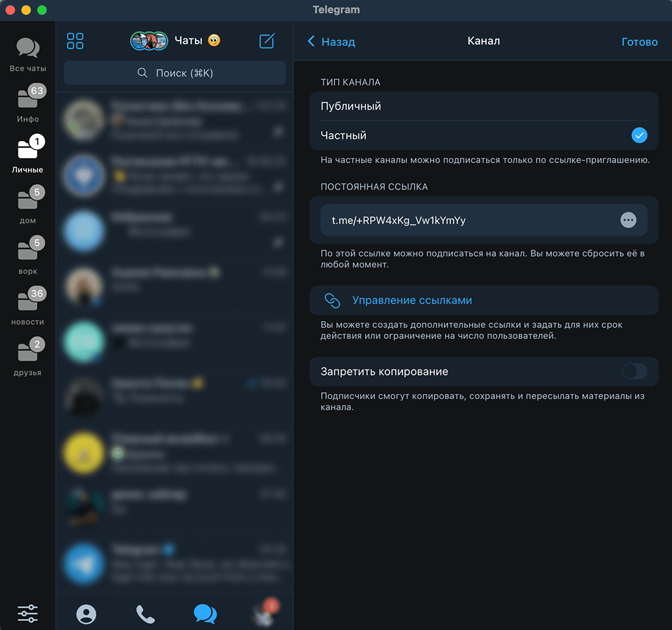Toggle the Запретить копирование switch
Screen dimensions: 672x630
(634, 371)
